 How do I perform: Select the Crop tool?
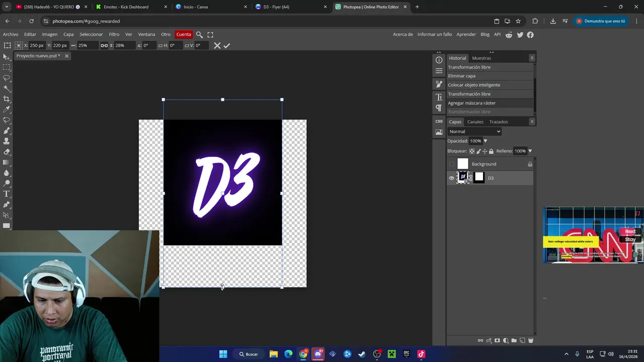pos(7,99)
